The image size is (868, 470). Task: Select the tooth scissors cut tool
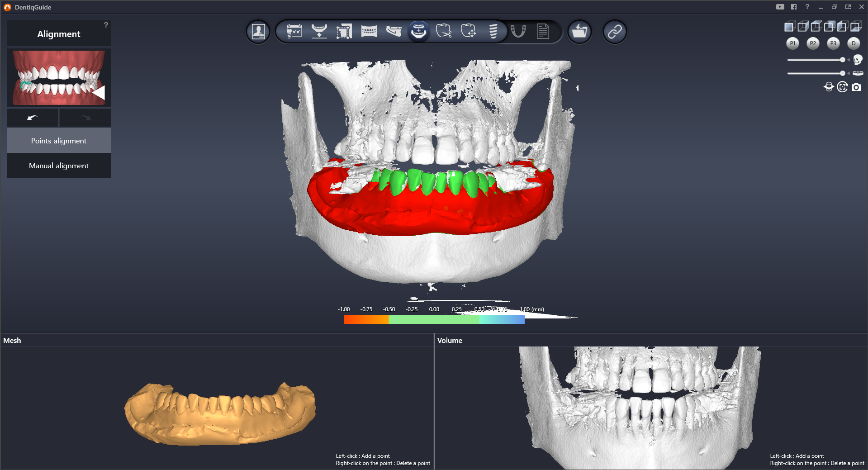coord(443,32)
